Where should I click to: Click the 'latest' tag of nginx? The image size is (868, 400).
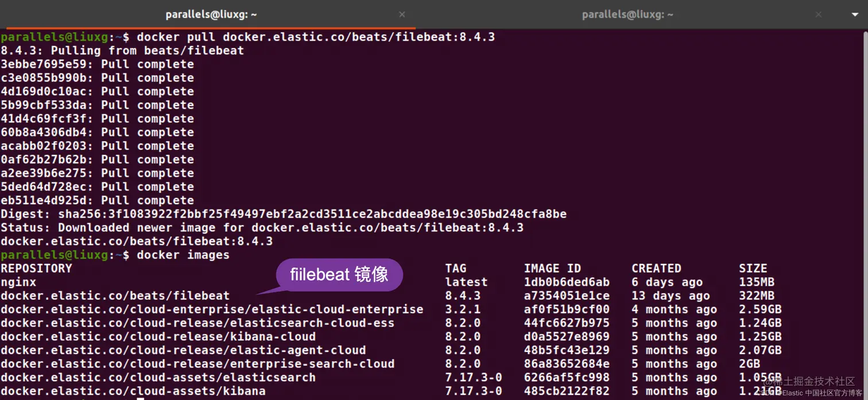466,282
